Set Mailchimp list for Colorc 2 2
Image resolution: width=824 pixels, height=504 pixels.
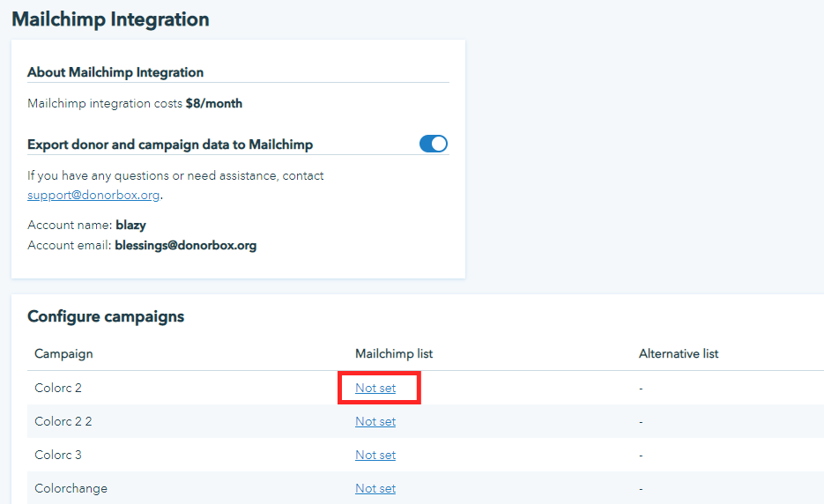click(375, 421)
